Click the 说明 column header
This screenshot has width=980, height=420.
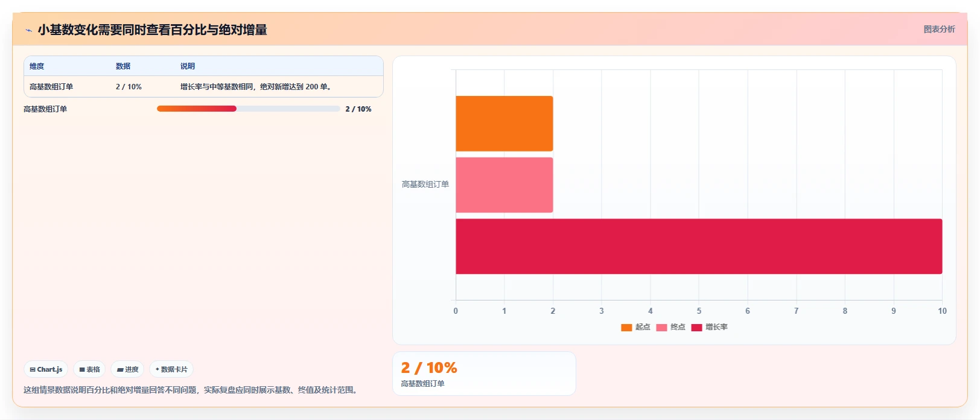pos(188,66)
